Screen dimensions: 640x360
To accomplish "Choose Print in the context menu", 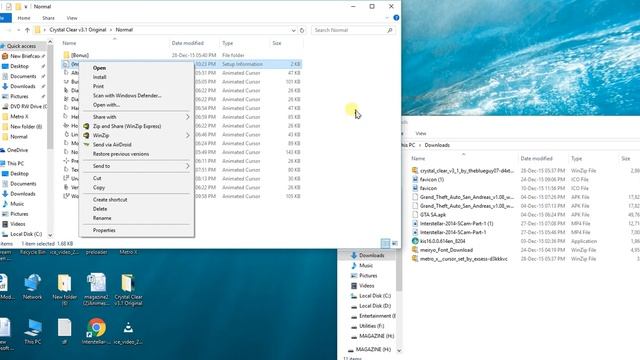I will (98, 87).
